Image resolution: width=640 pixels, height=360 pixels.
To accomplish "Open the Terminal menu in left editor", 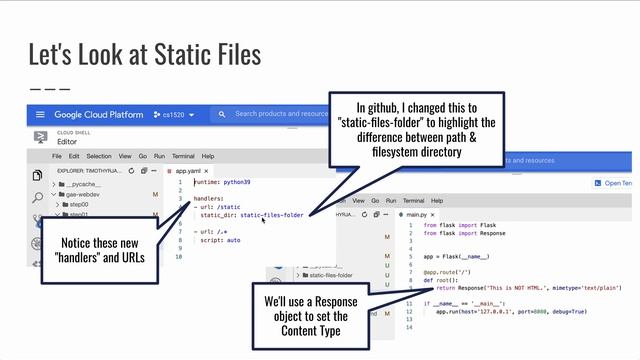I will click(x=183, y=156).
